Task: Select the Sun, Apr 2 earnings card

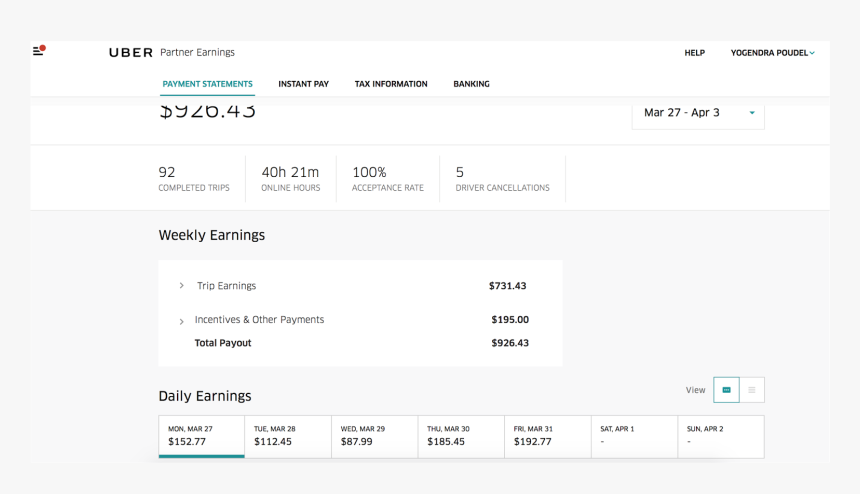Action: [721, 436]
